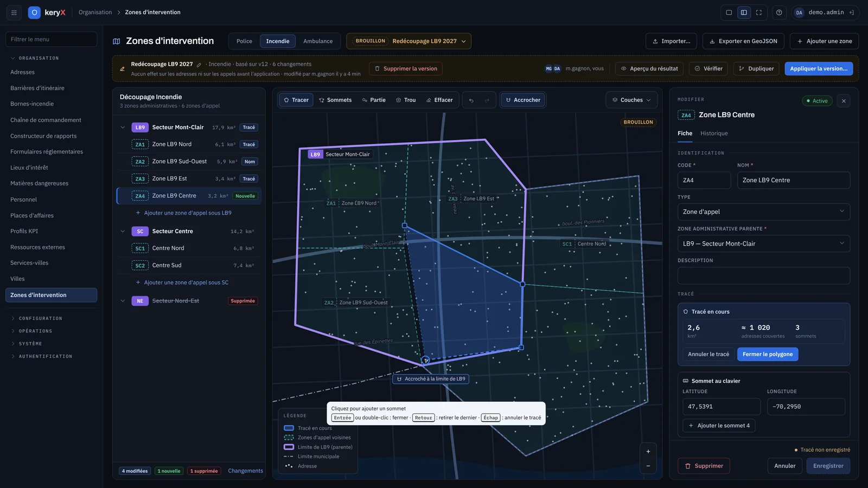This screenshot has width=868, height=488.
Task: Expand the Configuration sidebar section
Action: tap(41, 318)
